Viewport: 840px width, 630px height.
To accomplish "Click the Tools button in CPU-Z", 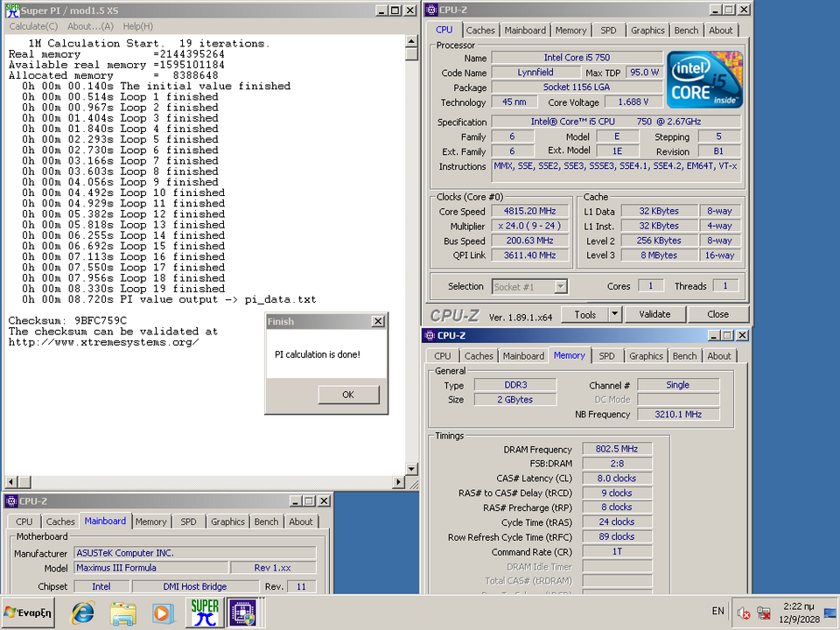I will pos(585,314).
